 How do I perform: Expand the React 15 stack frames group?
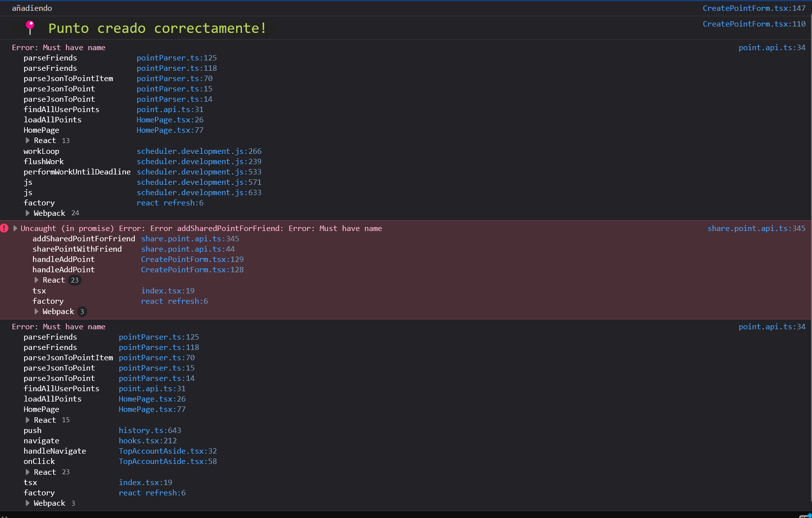(x=28, y=420)
